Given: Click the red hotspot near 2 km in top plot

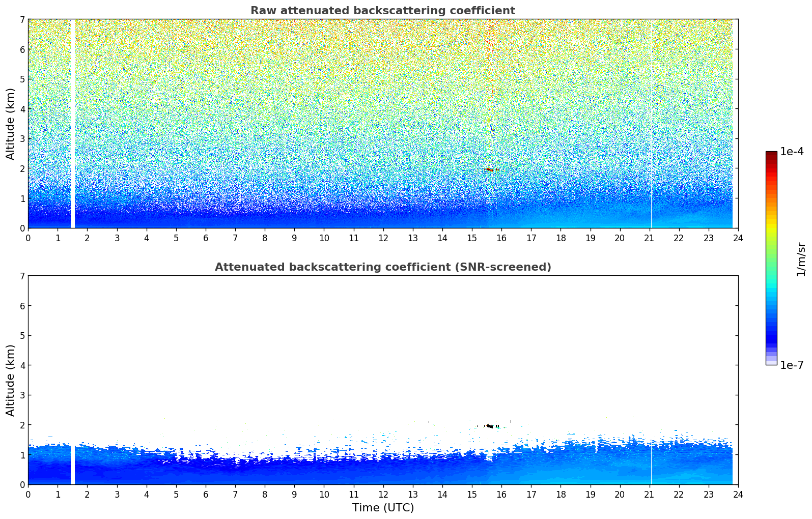Looking at the screenshot, I should pos(490,169).
